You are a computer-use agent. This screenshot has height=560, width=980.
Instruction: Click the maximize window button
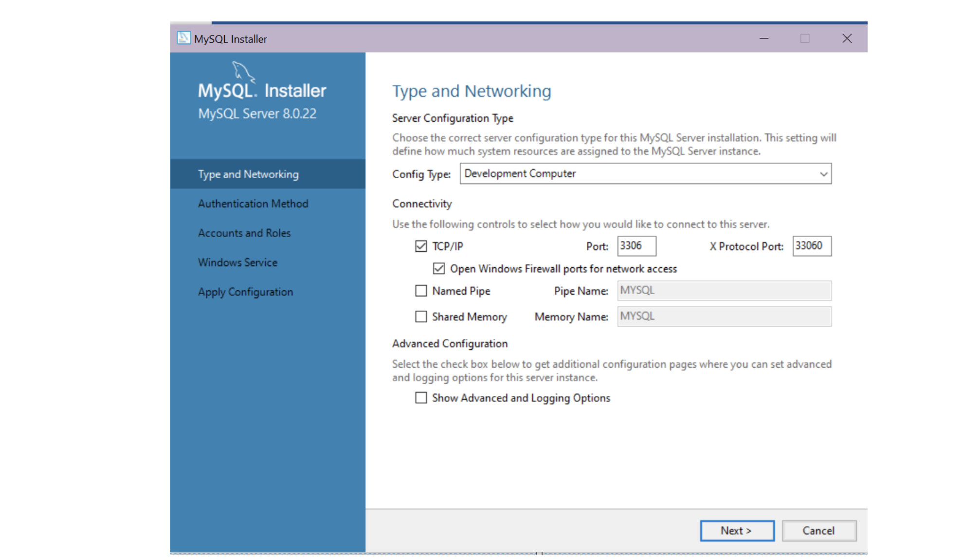(x=805, y=38)
